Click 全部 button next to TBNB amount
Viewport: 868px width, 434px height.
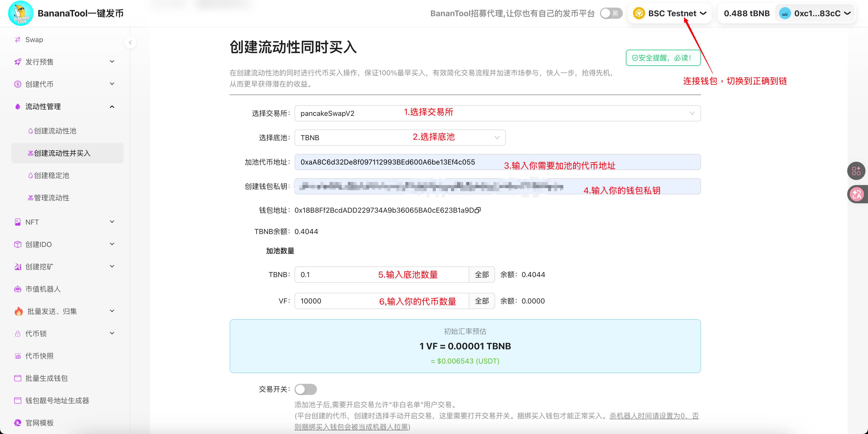[481, 275]
